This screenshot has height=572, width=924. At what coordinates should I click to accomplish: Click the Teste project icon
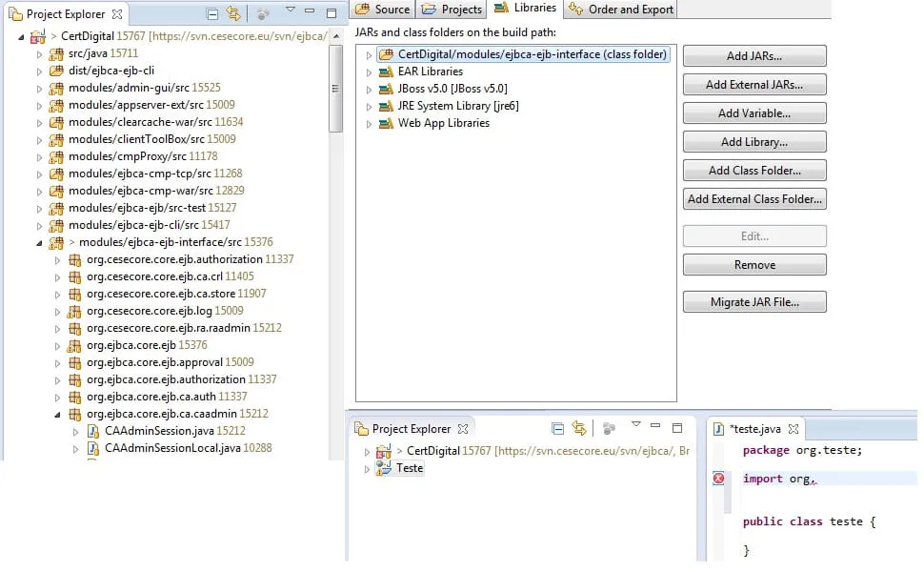[384, 468]
